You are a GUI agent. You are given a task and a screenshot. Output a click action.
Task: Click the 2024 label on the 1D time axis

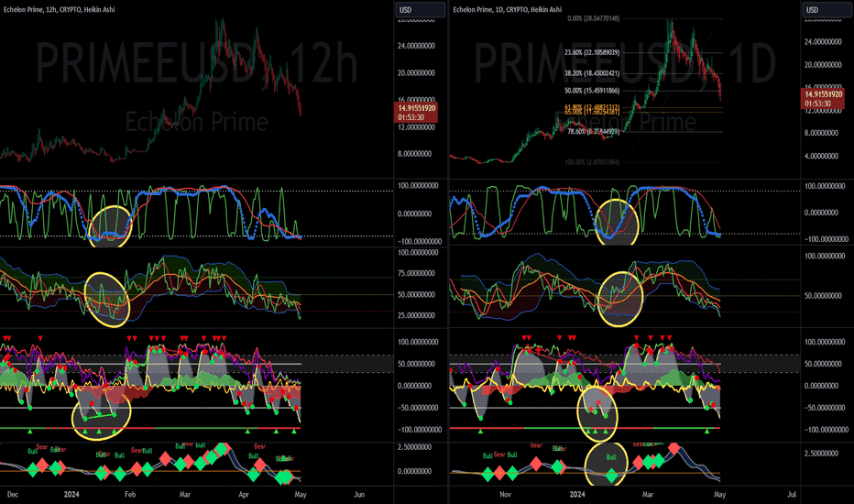tap(577, 494)
